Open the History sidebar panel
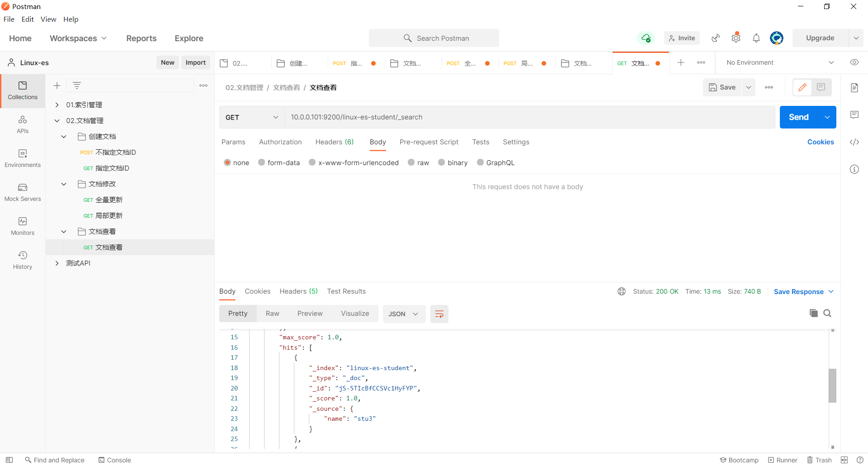868x466 pixels. coord(23,260)
